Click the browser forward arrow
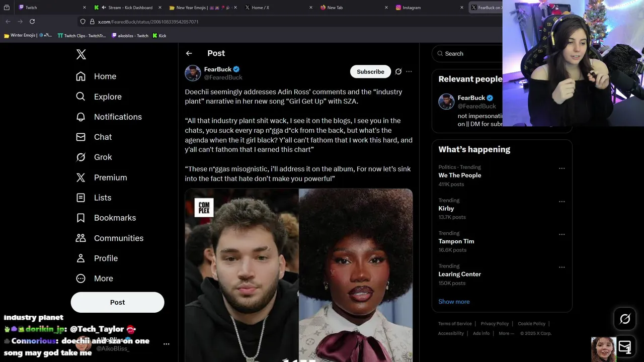Viewport: 644px width, 362px height. click(20, 22)
